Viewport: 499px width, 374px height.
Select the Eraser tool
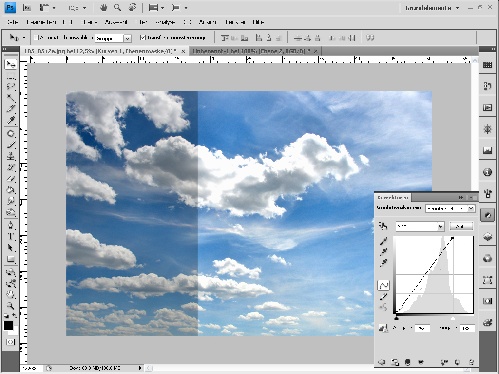tap(11, 178)
